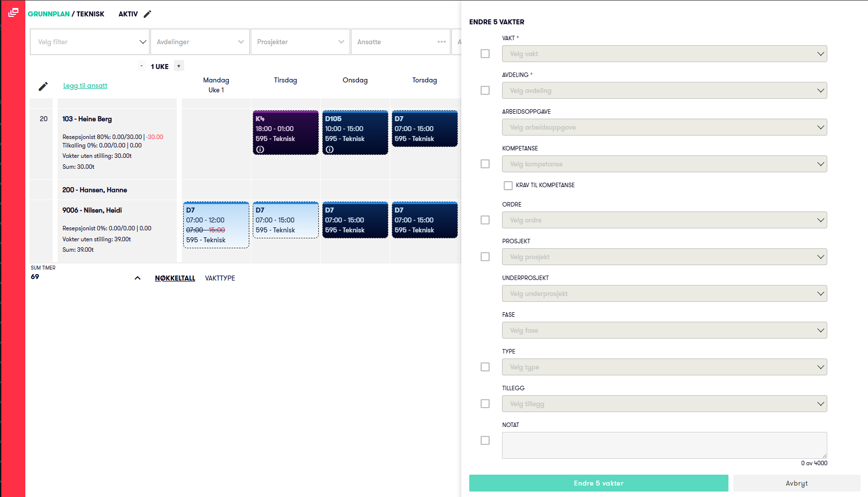
Task: Open info icon on the D105 shift
Action: tap(330, 149)
